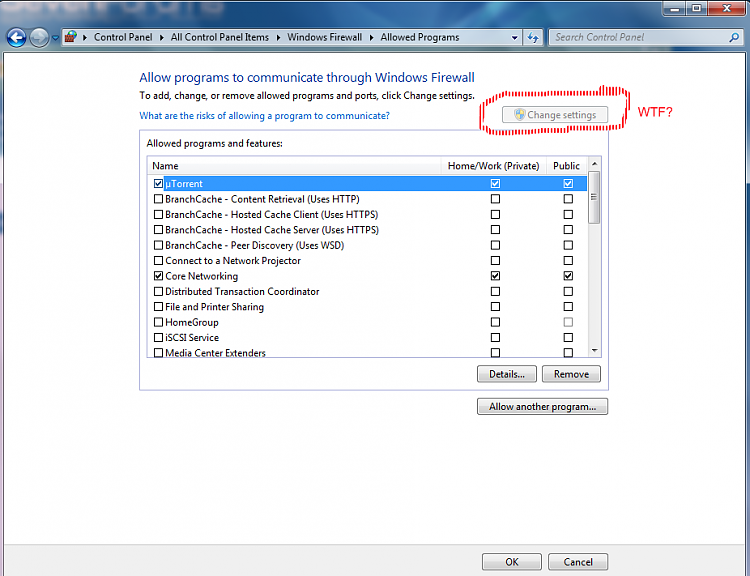The height and width of the screenshot is (576, 750).
Task: Click Cancel button
Action: (578, 562)
